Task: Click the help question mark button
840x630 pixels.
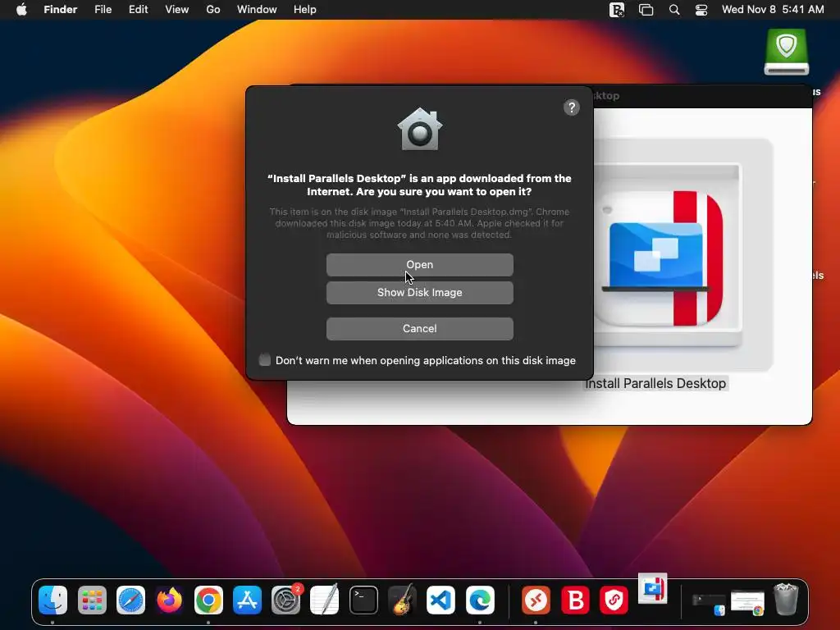Action: click(572, 107)
